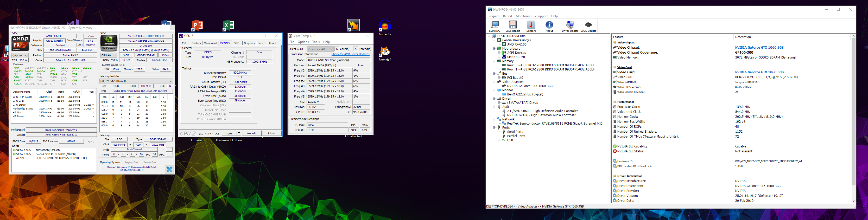Switch to CPU-Z Bench tab

point(262,43)
